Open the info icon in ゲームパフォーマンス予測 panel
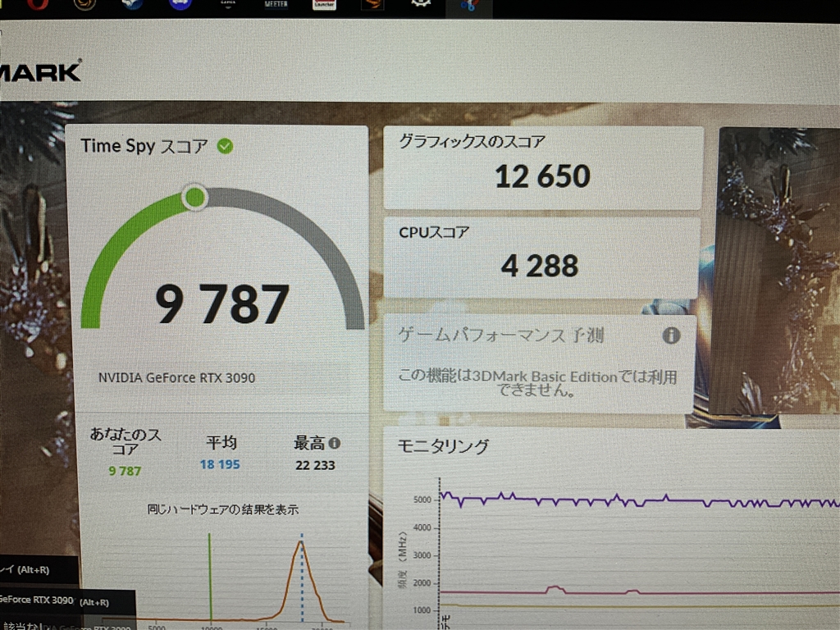Image resolution: width=840 pixels, height=630 pixels. pos(671,336)
